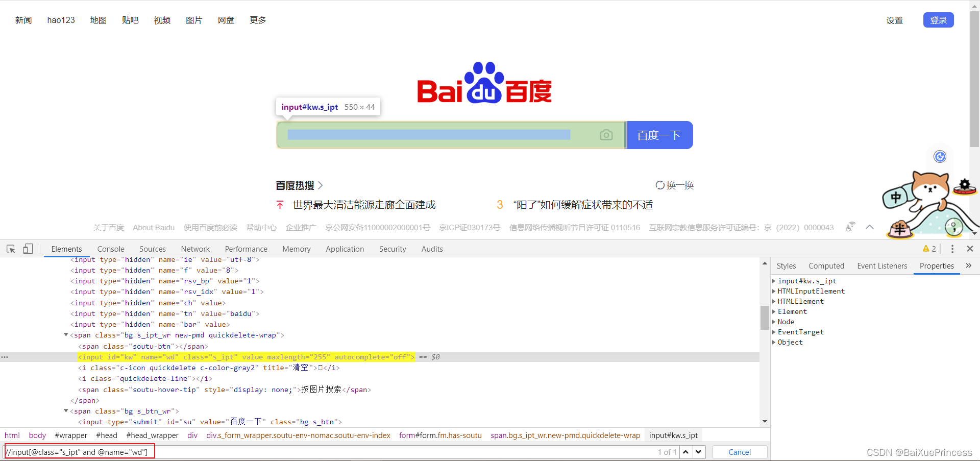Screen dimensions: 980x461
Task: Expand input#kw.s_ipt property node
Action: [x=774, y=281]
